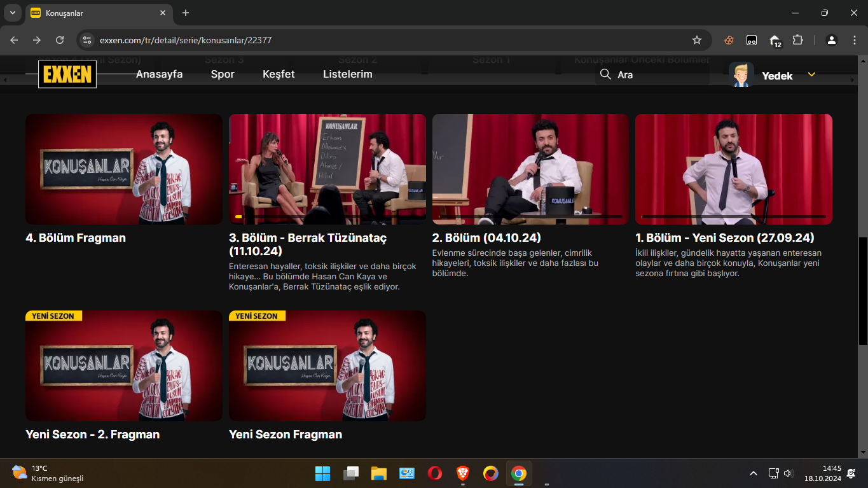
Task: Open the taskbar clock showing 14:45
Action: [x=823, y=473]
